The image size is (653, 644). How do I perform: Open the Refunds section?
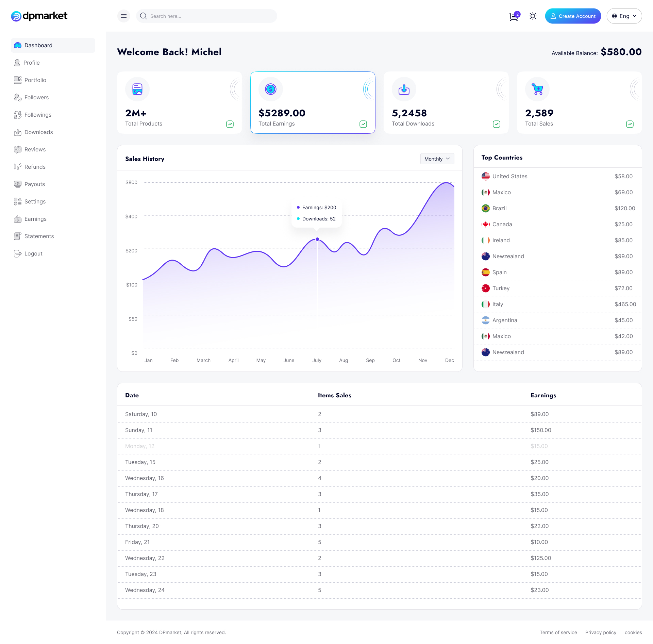[x=35, y=167]
